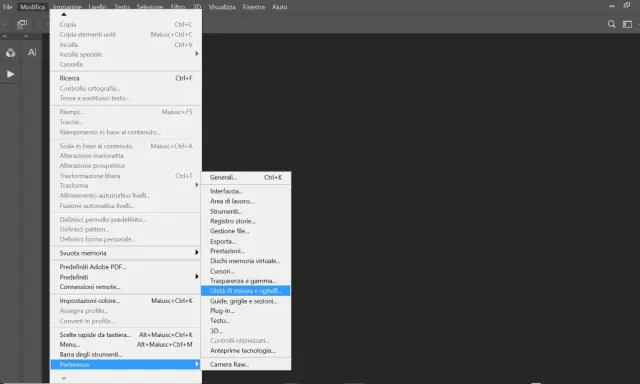Expand the Incolla speciale submenu arrow
Screen dimensions: 640x384
(197, 53)
